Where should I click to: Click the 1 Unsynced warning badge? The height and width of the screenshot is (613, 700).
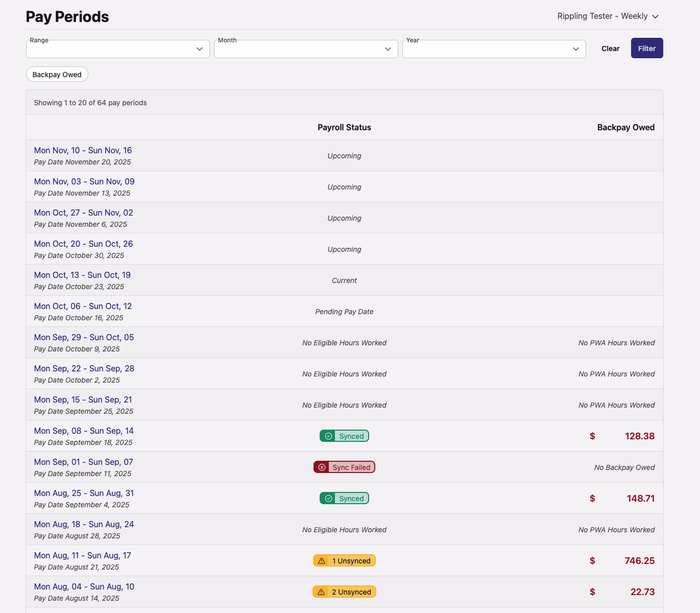344,560
